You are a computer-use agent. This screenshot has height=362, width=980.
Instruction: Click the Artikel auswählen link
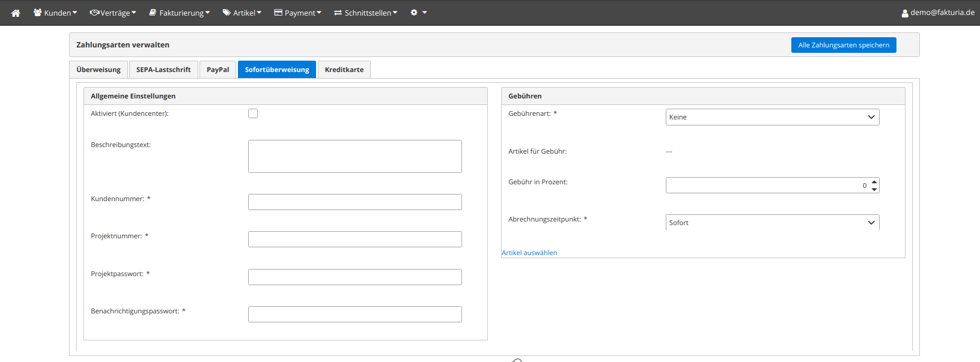coord(529,253)
